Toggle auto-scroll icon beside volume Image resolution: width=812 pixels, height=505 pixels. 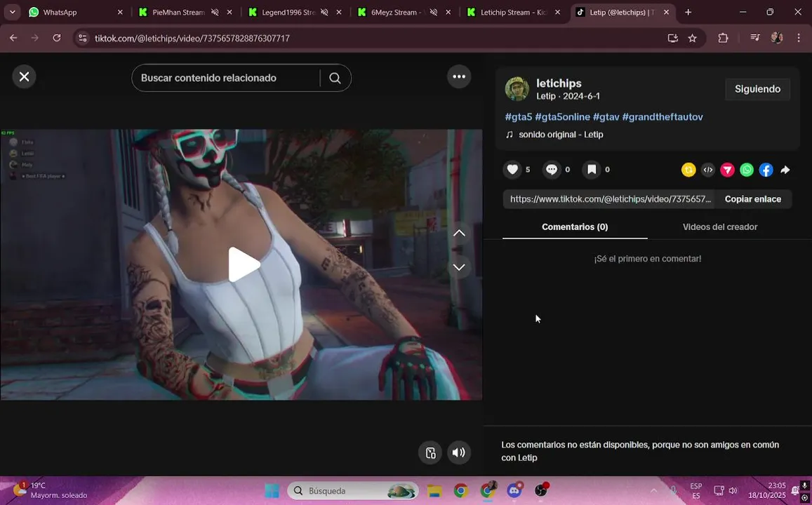pos(430,452)
